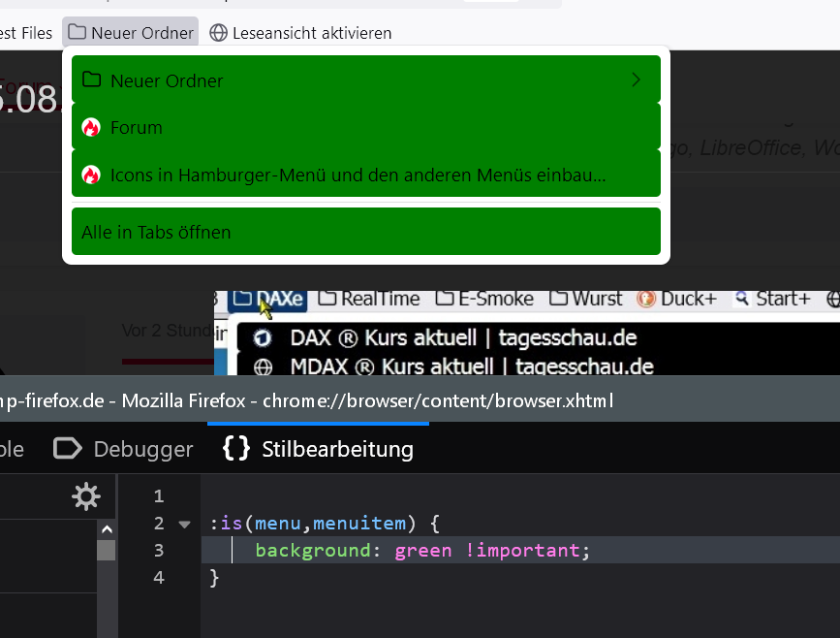Click the flame icon beside Forum
The height and width of the screenshot is (638, 840).
[x=91, y=128]
